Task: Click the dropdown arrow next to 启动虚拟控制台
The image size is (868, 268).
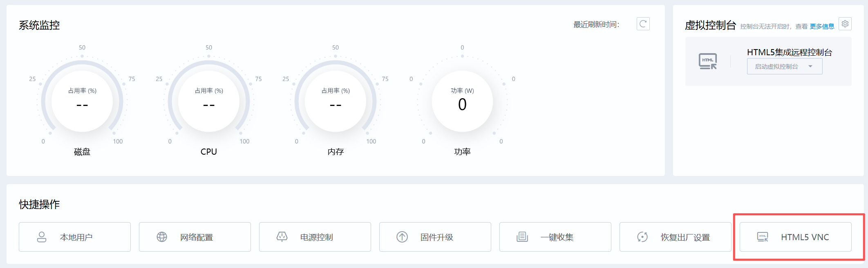Action: click(810, 67)
